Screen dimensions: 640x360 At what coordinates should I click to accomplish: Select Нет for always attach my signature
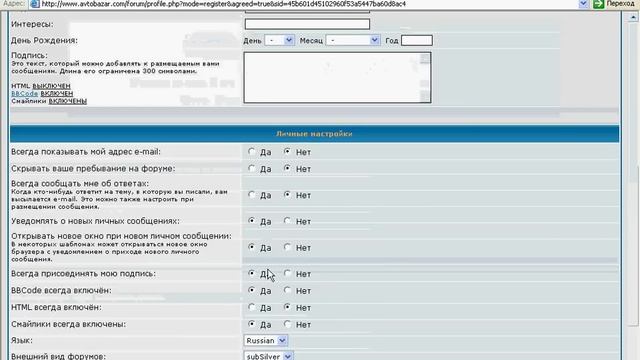[287, 273]
